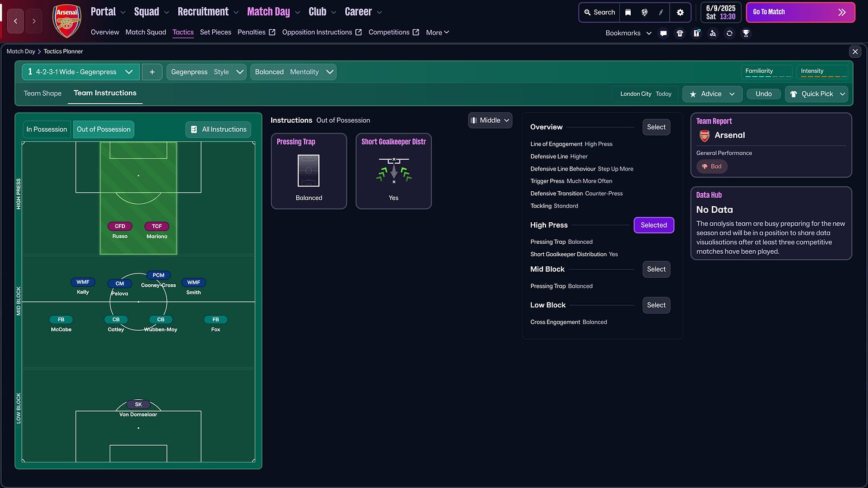Screen dimensions: 868x488
Task: Click Select next to Overview
Action: [656, 127]
